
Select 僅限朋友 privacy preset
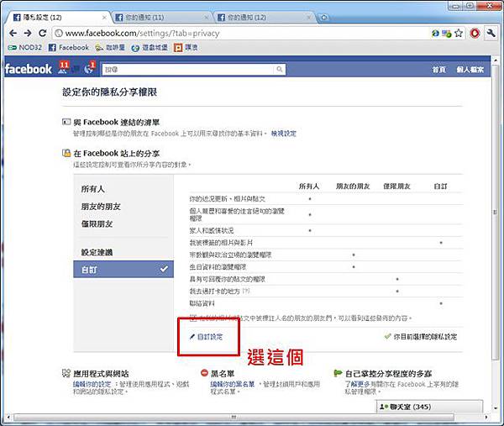click(x=97, y=224)
